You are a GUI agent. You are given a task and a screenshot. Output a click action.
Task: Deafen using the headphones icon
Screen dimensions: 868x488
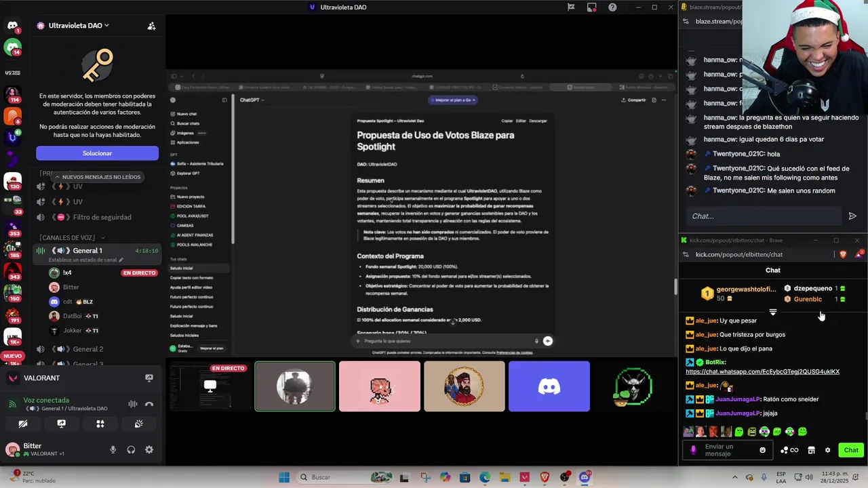131,449
